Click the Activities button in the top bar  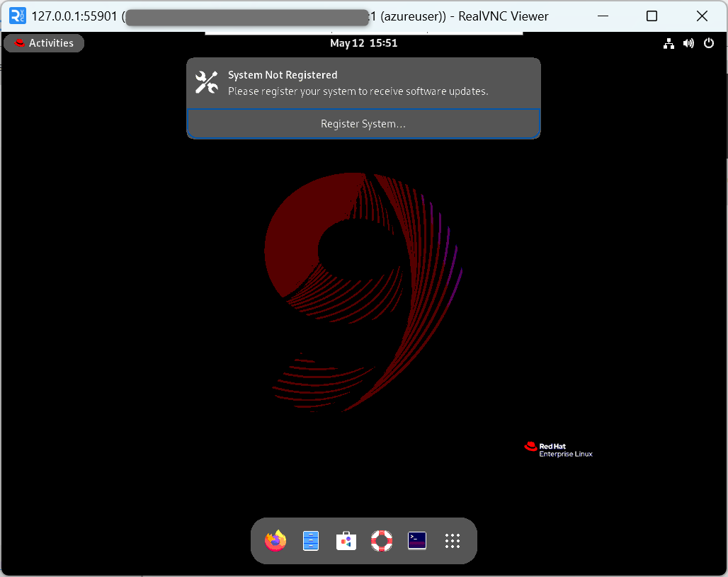[44, 43]
